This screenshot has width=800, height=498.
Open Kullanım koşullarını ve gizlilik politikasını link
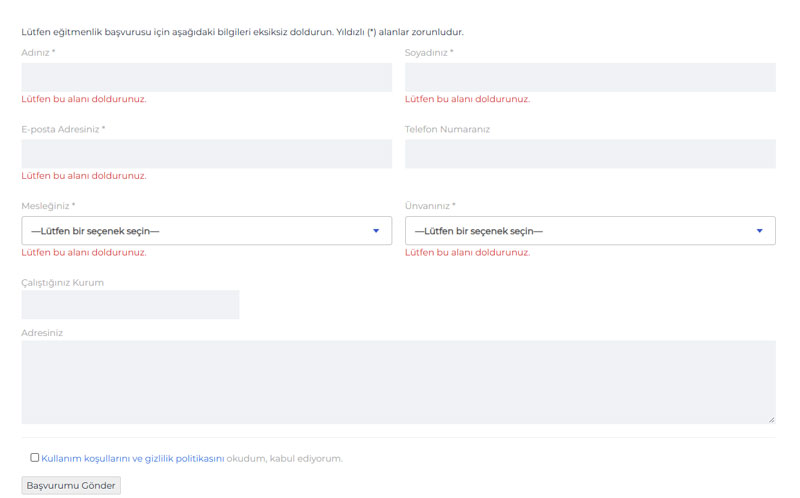click(x=132, y=459)
